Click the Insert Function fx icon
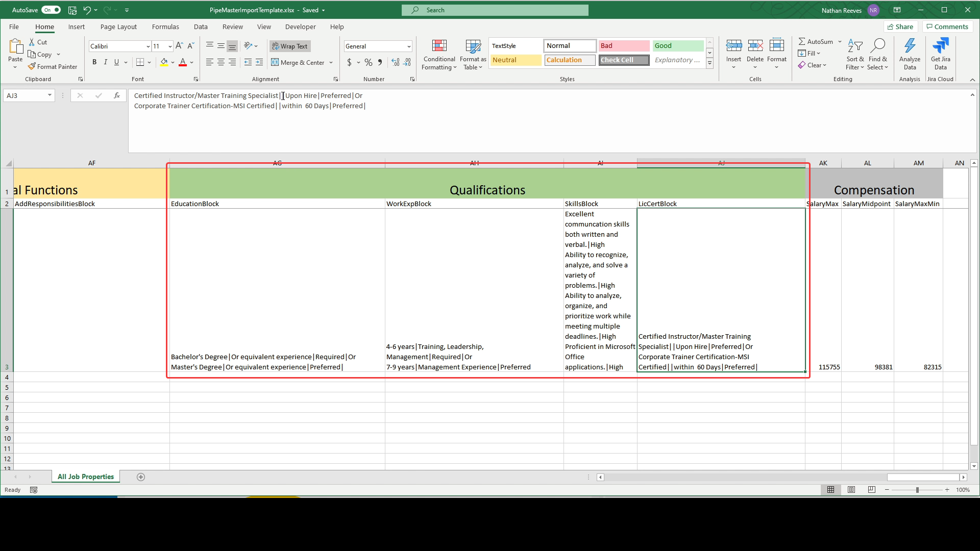Screen dimensions: 980x551 click(x=117, y=95)
